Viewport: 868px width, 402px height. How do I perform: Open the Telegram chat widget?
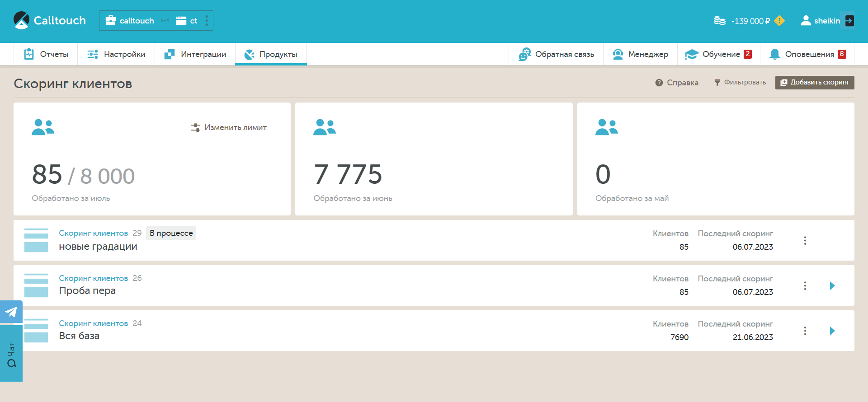(11, 312)
